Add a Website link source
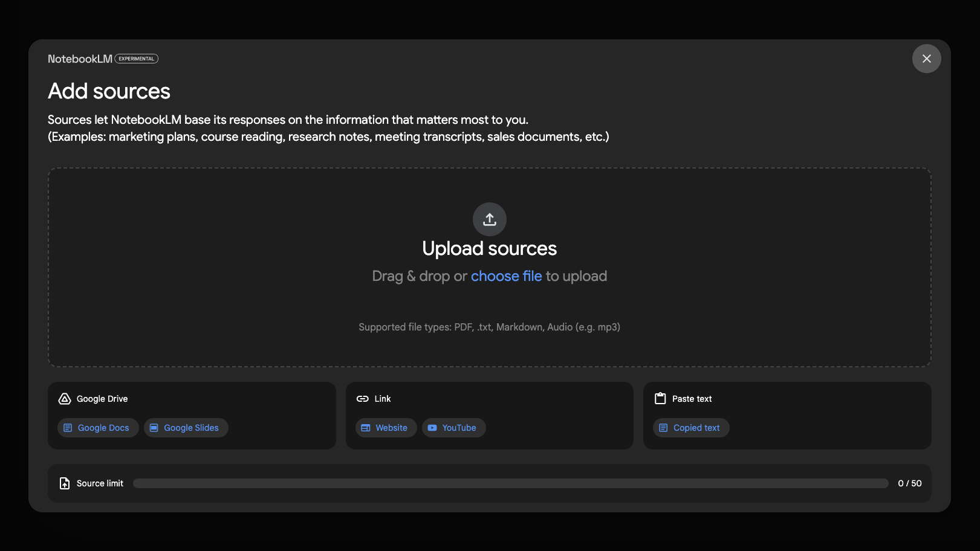The image size is (980, 551). tap(386, 428)
